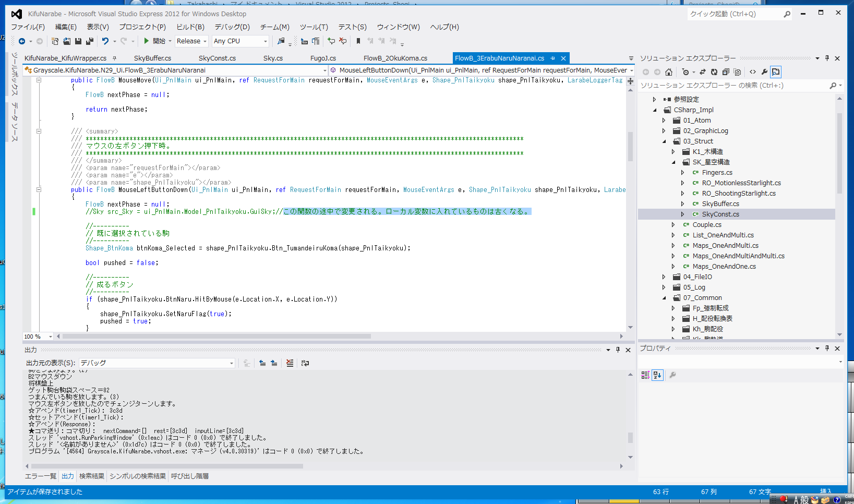Open the デバッグ(D) menu

pos(232,27)
